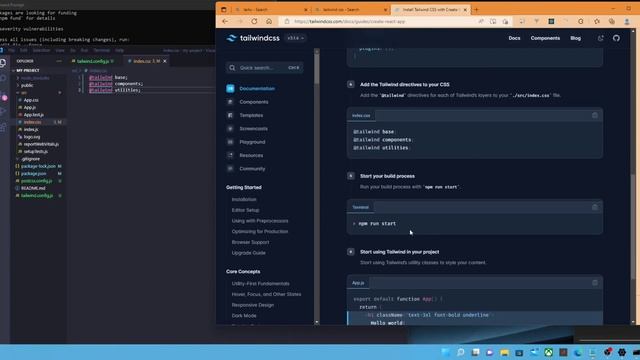The image size is (640, 360).
Task: Open Using with Preprocessors link
Action: pyautogui.click(x=260, y=221)
